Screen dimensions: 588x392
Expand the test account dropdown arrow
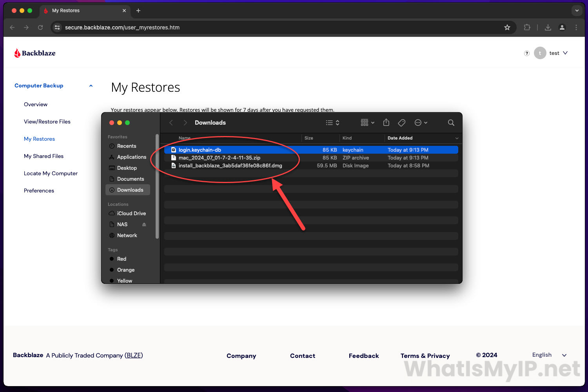tap(565, 53)
